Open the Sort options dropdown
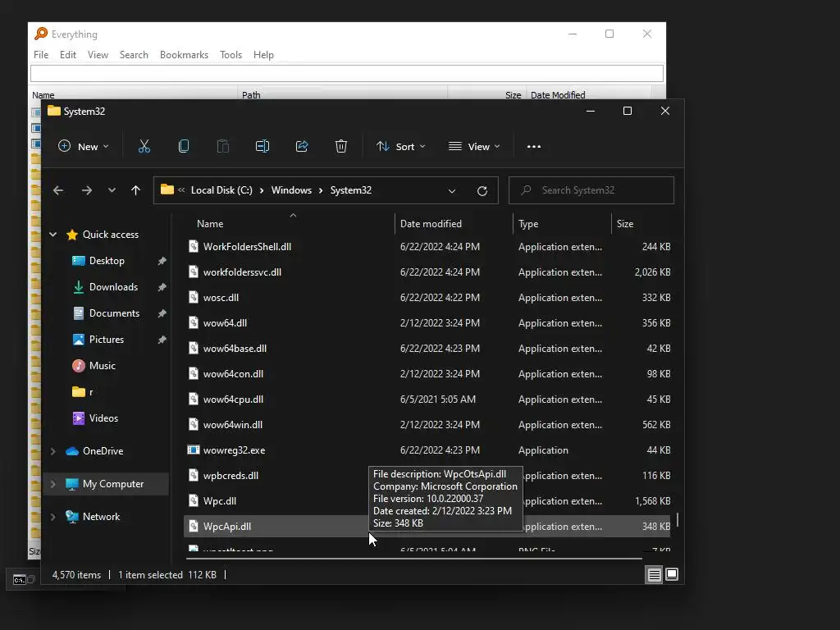The height and width of the screenshot is (630, 840). [400, 146]
